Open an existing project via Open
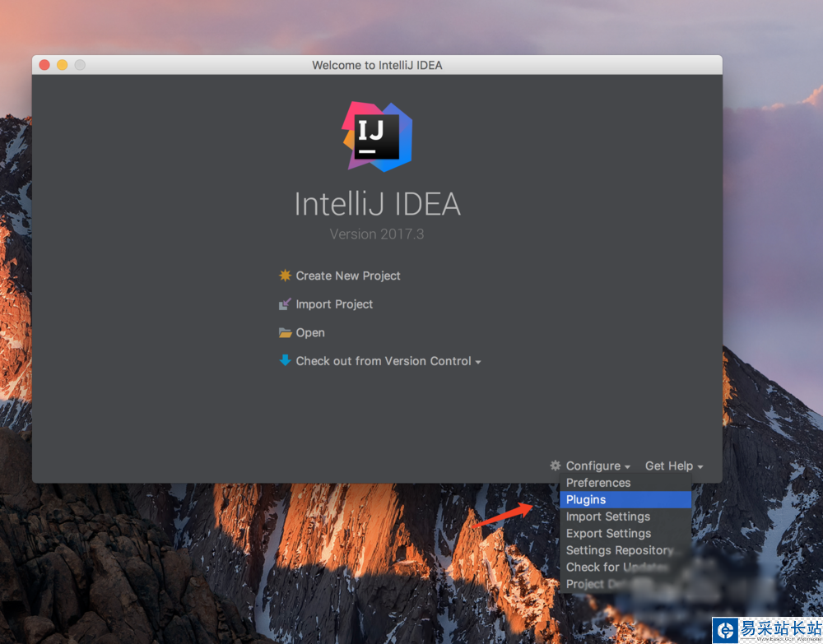The height and width of the screenshot is (644, 823). point(310,332)
